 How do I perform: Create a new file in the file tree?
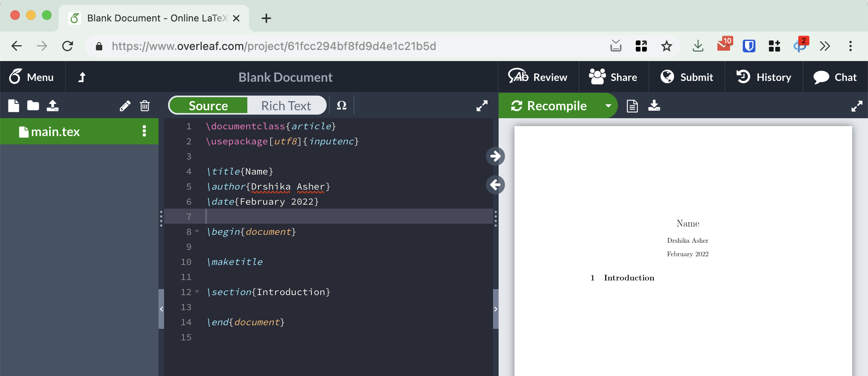(x=13, y=106)
